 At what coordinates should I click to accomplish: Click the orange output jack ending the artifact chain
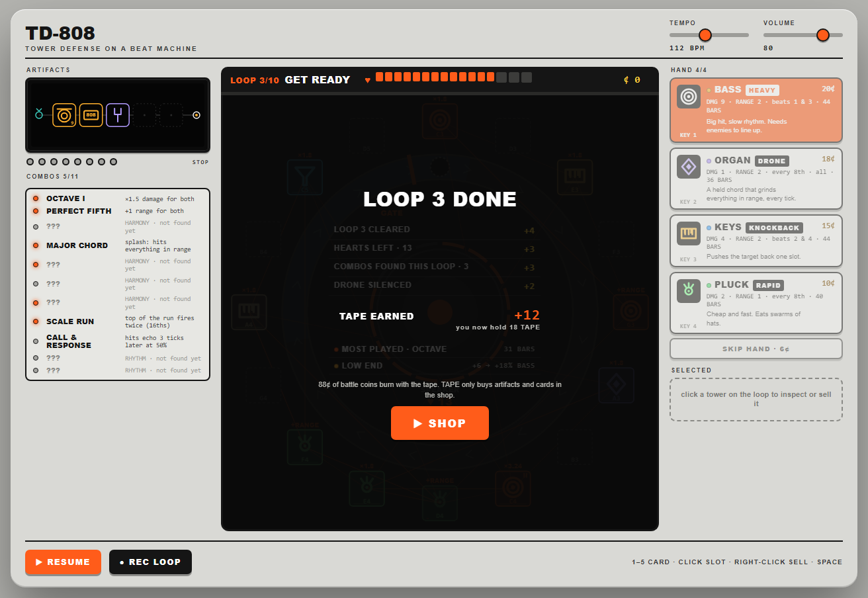click(196, 115)
